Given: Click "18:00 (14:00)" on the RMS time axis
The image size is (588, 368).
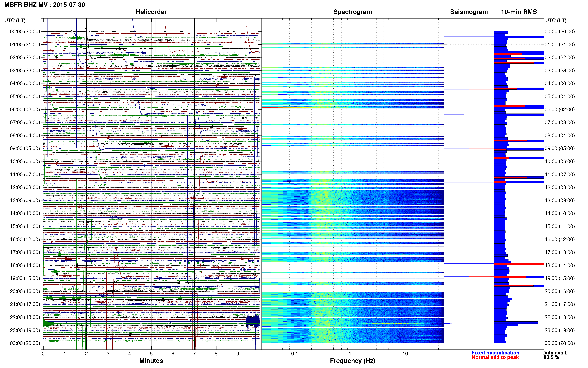Looking at the screenshot, I should click(x=560, y=265).
